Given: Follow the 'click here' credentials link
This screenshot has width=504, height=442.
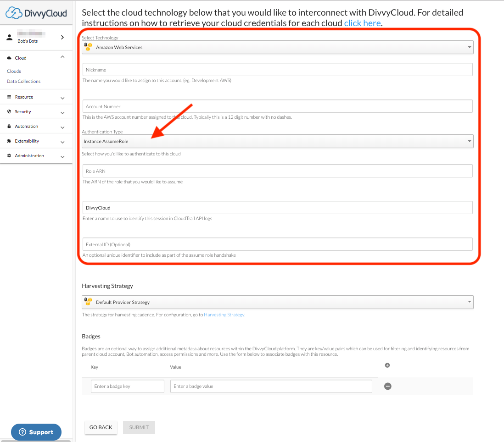Looking at the screenshot, I should point(362,23).
